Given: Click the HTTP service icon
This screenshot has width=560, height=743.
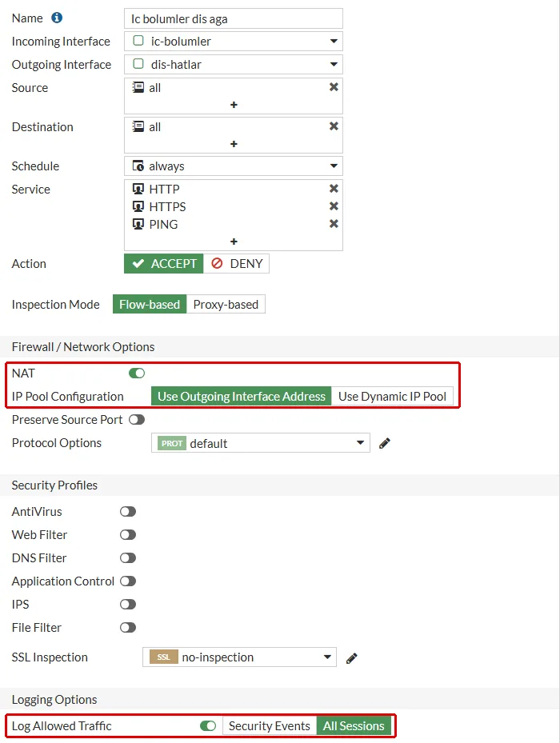Looking at the screenshot, I should [138, 189].
